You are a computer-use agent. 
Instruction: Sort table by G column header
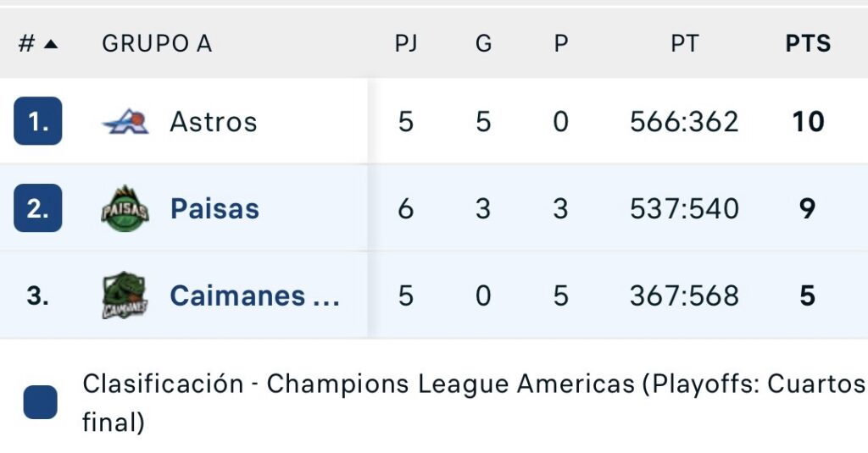(483, 44)
